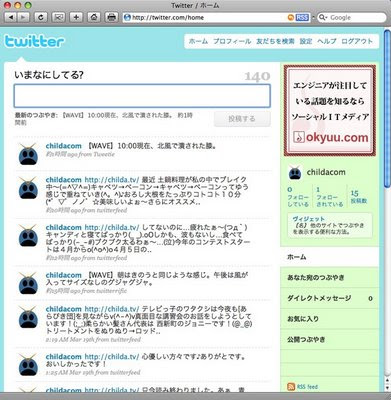The width and height of the screenshot is (391, 400).
Task: Click the green zoom window button
Action: click(x=28, y=5)
